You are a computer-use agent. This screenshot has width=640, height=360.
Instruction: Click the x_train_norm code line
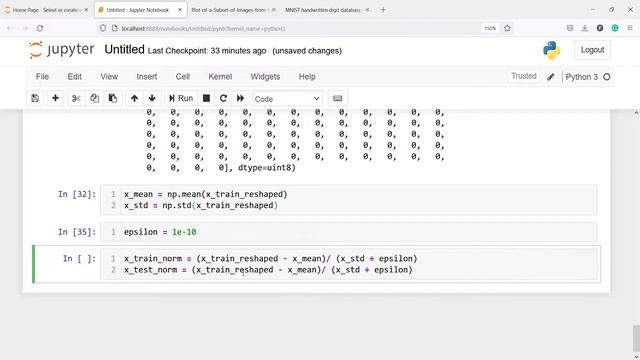pos(271,259)
